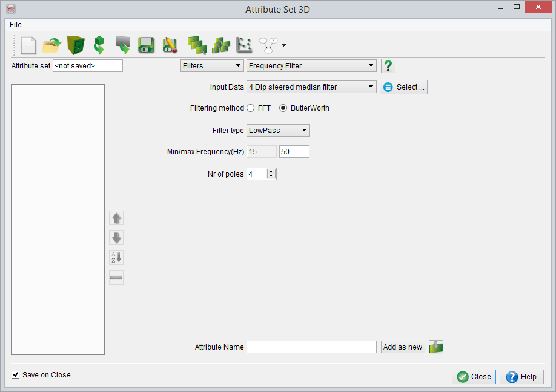
Task: Select the ButterWorth filtering method
Action: [283, 108]
